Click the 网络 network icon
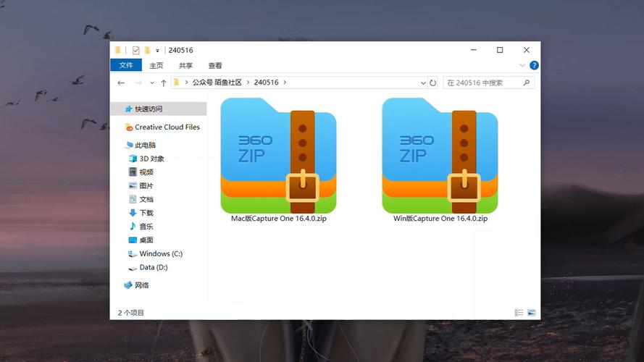Screen dimensions: 644x362 click(x=128, y=285)
